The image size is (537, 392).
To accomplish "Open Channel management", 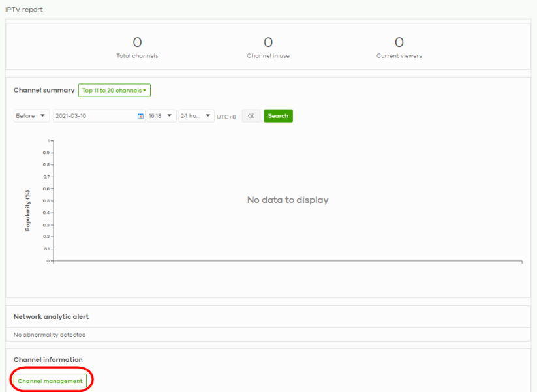I will (50, 381).
